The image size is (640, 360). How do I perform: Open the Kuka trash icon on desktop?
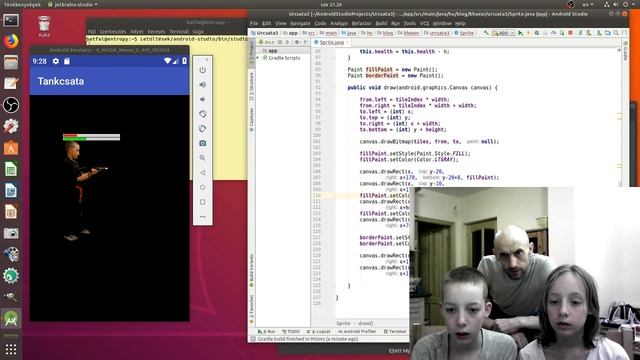point(44,27)
